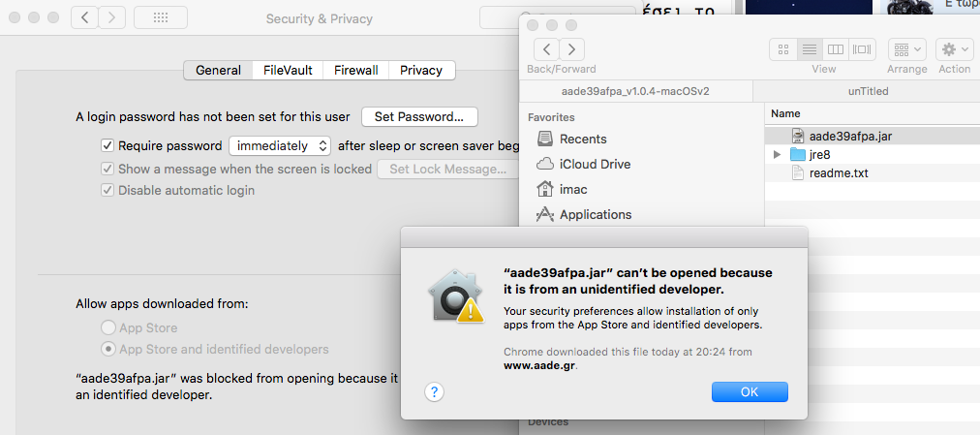Switch to the FileVault tab
Screen dimensions: 980x435
pos(288,70)
